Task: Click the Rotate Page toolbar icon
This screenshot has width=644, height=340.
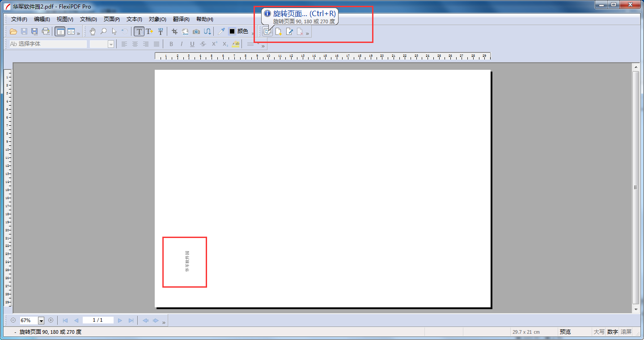Action: coord(267,31)
